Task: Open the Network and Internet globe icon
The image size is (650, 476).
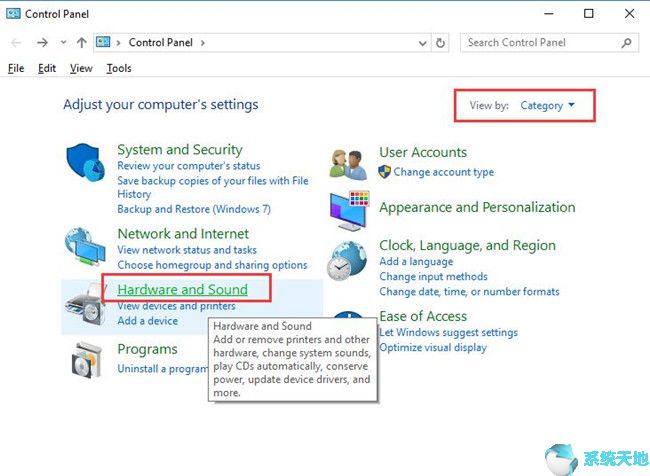Action: pyautogui.click(x=85, y=246)
